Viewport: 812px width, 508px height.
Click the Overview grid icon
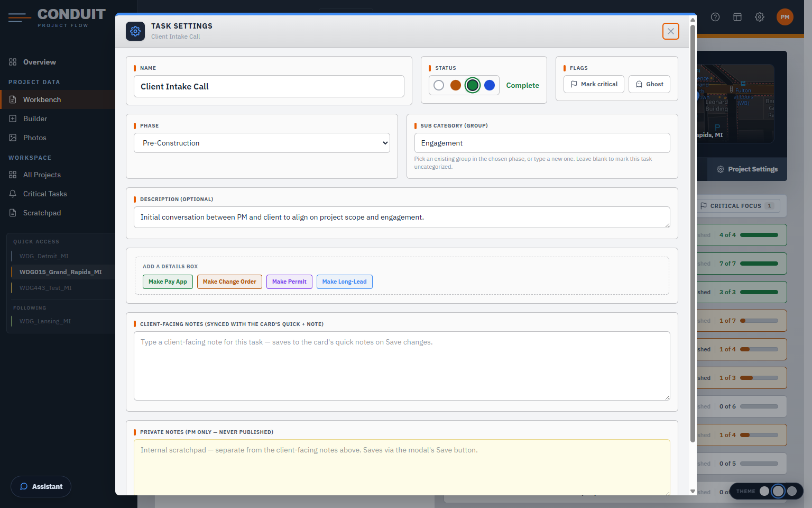click(x=13, y=62)
